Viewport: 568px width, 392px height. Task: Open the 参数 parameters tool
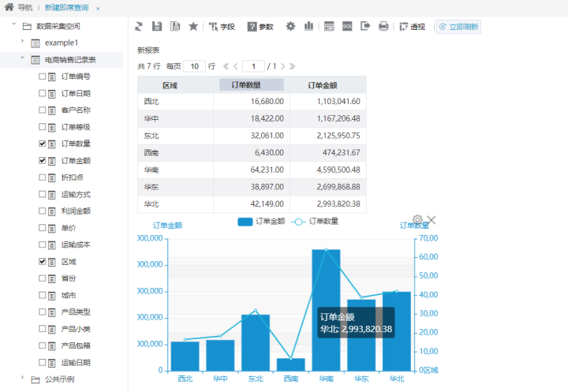click(x=260, y=27)
